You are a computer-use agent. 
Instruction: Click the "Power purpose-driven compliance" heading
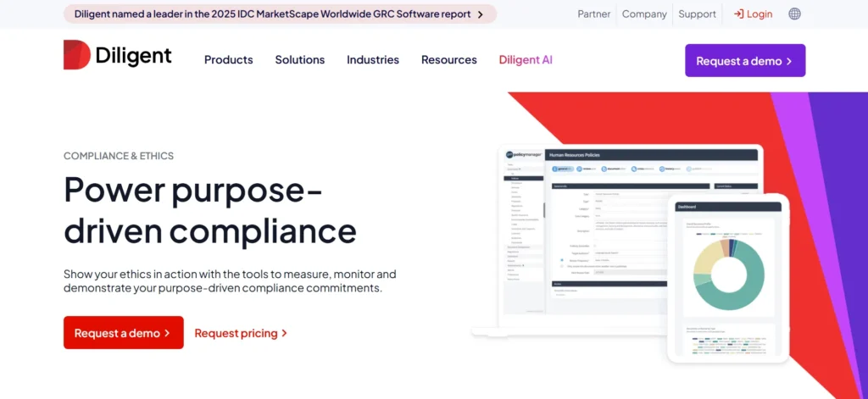pyautogui.click(x=210, y=210)
